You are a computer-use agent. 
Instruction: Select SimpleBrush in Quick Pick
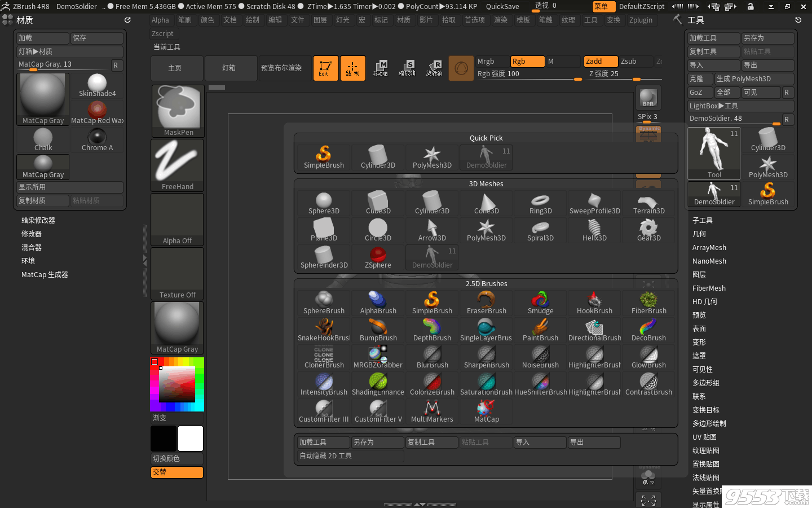[324, 157]
